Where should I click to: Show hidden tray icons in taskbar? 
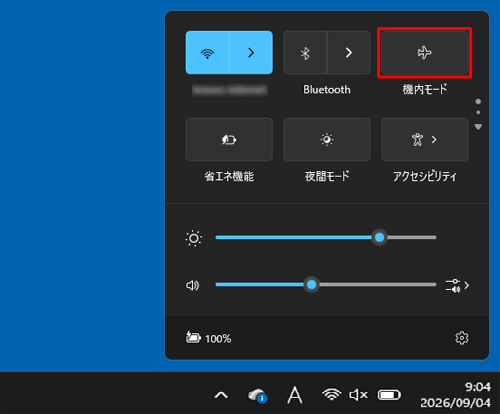click(221, 395)
